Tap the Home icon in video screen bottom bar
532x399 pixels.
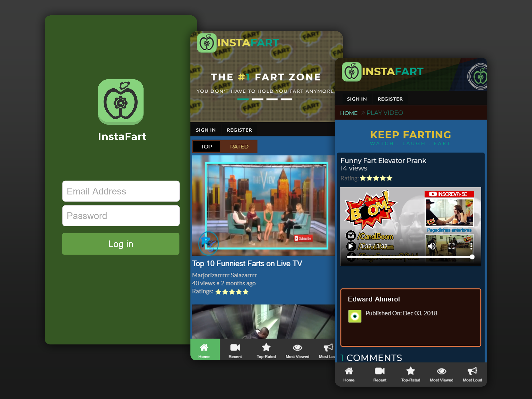pos(349,371)
